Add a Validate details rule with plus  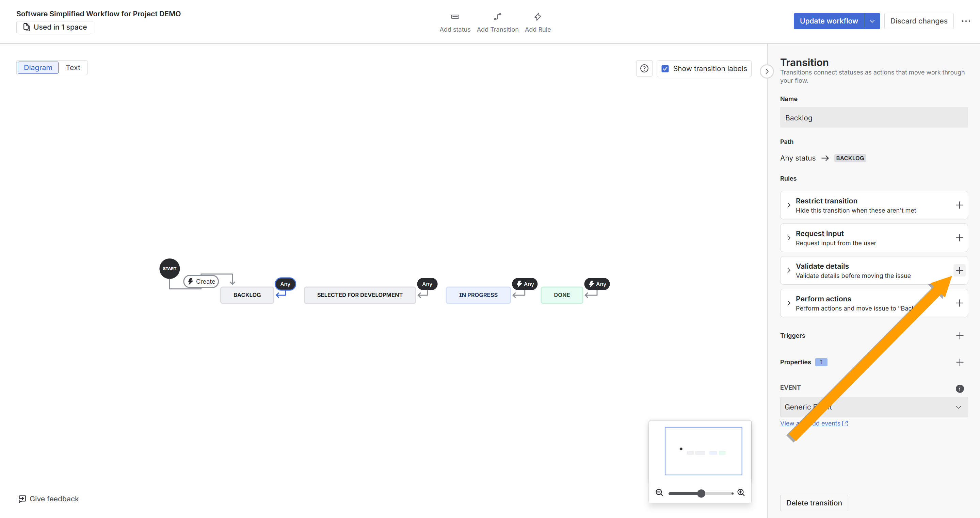coord(959,271)
